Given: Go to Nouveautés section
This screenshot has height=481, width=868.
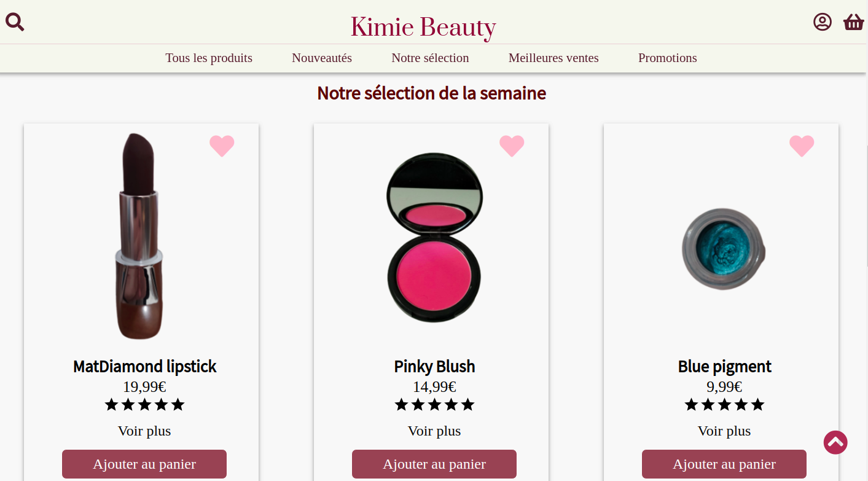Looking at the screenshot, I should pos(322,58).
